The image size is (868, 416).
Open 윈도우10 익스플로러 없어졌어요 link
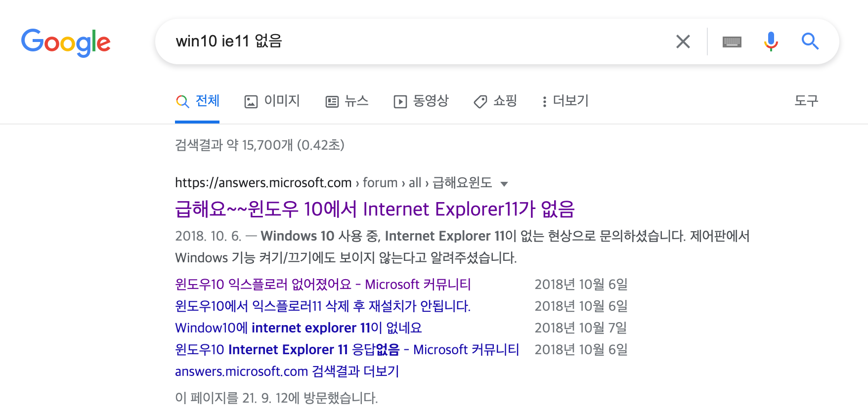[x=323, y=285]
